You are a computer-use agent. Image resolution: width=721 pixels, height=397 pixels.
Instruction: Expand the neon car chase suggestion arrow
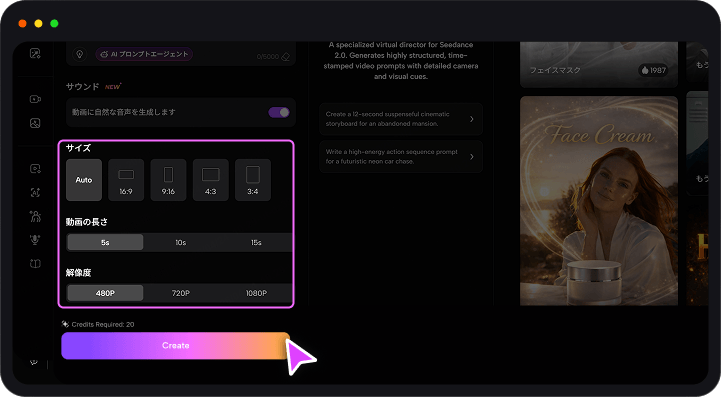coord(472,157)
